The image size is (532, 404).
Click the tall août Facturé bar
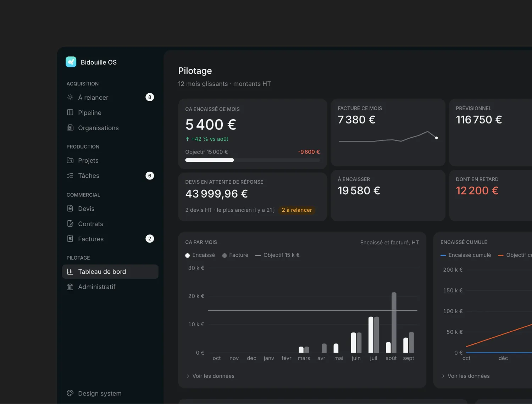pos(394,322)
